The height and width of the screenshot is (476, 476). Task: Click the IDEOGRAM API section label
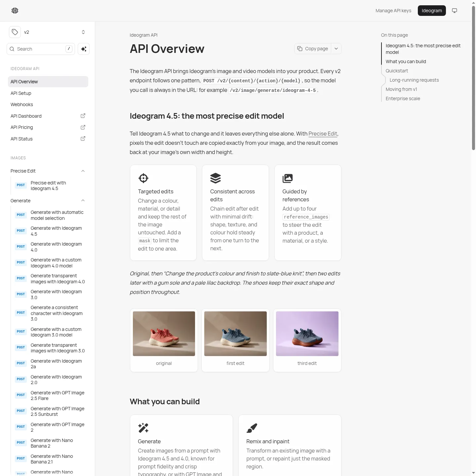[x=25, y=69]
